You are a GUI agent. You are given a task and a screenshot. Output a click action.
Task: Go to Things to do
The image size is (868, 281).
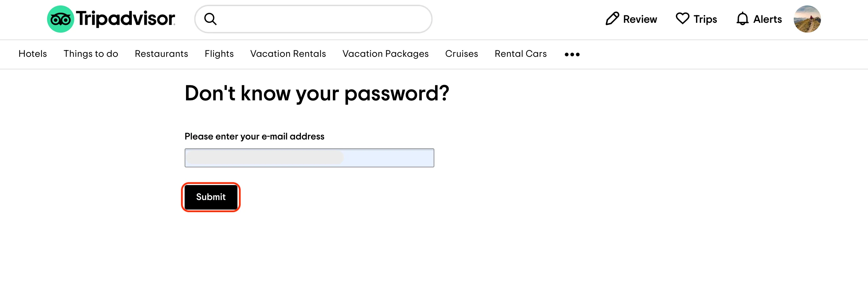pos(91,54)
